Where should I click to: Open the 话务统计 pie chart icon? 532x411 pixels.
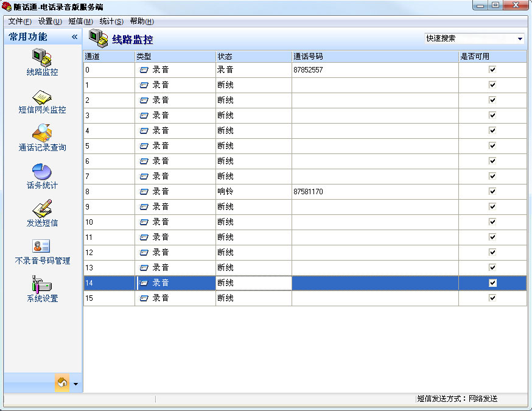pyautogui.click(x=41, y=172)
